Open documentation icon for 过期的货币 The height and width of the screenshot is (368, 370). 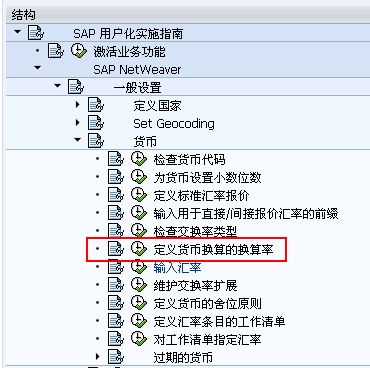pos(116,357)
